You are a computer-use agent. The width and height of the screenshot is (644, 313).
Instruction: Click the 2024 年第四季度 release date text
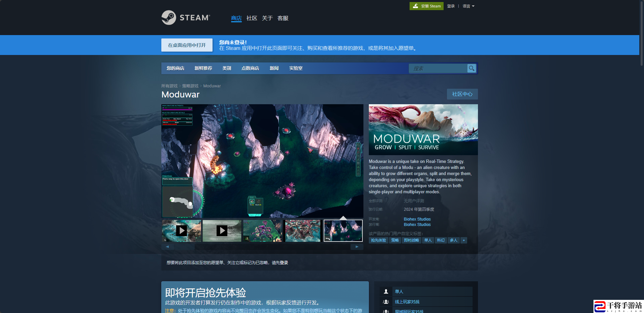click(419, 209)
